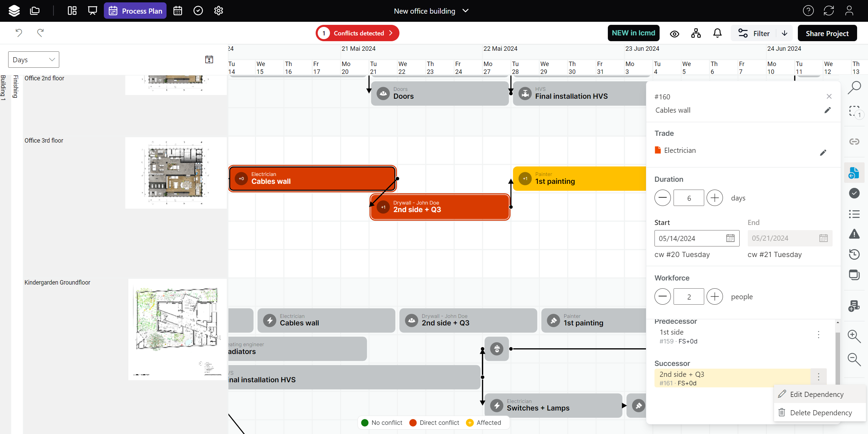Click the search magnifier in right sidebar

click(x=854, y=87)
